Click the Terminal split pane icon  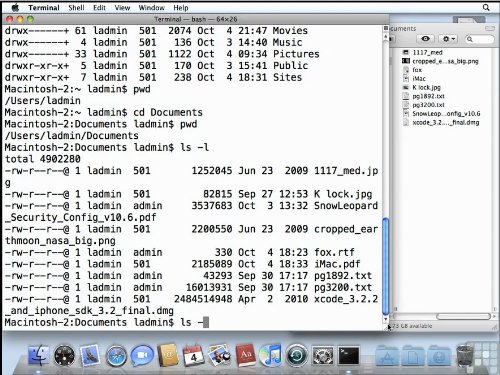(x=386, y=29)
